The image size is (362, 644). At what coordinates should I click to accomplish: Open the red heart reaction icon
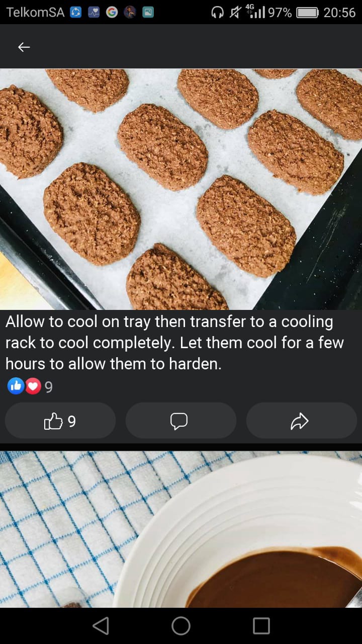[33, 386]
